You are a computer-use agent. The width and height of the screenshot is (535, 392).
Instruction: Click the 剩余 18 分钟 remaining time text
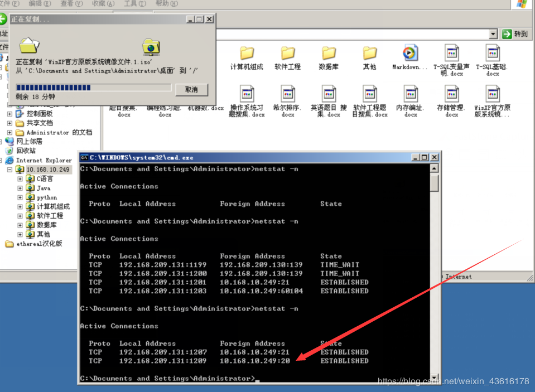click(35, 96)
